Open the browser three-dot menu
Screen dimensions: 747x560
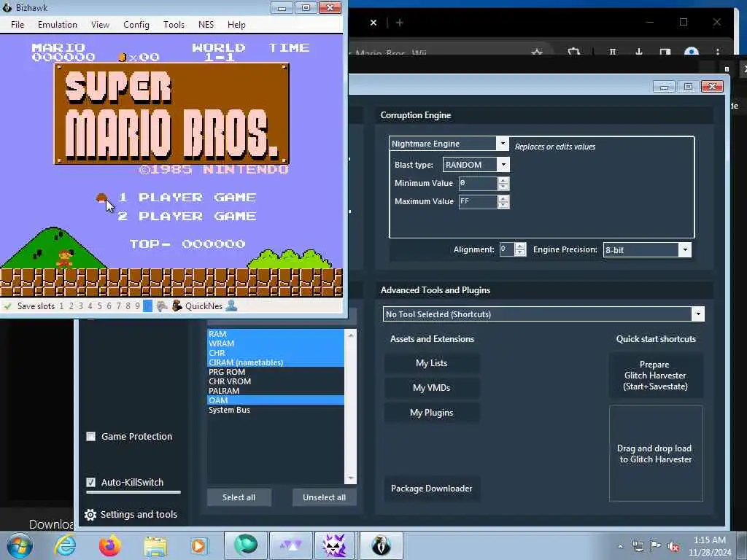pyautogui.click(x=718, y=52)
